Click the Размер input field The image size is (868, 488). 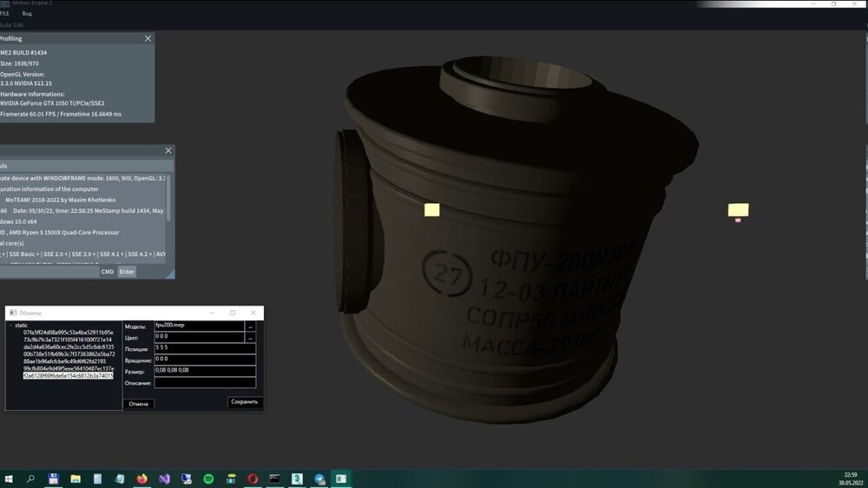[x=204, y=371]
